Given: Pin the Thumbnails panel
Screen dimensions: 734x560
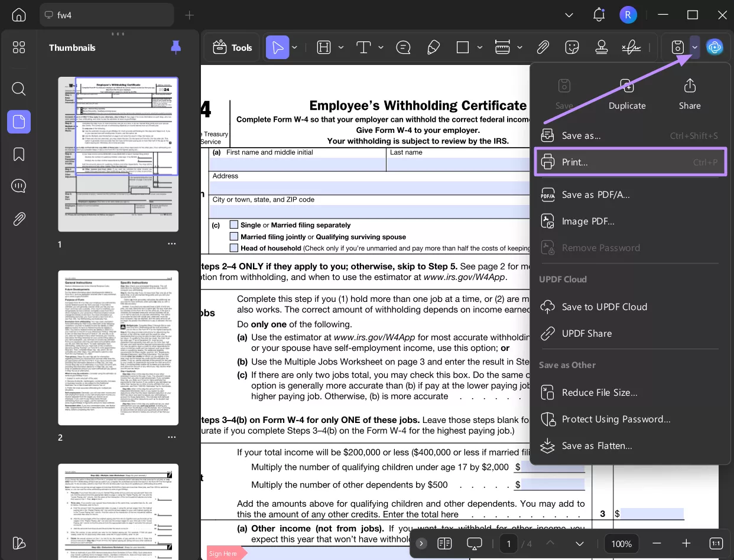Looking at the screenshot, I should click(176, 47).
